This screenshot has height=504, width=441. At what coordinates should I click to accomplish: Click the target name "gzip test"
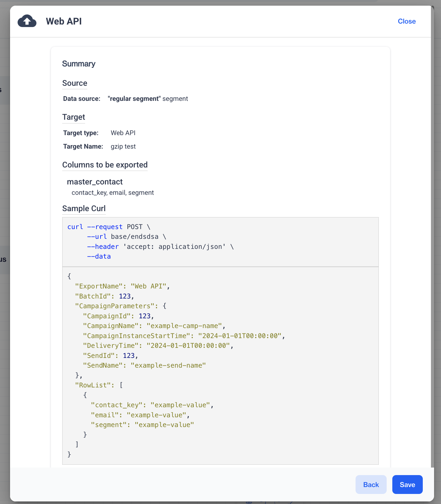tap(123, 146)
